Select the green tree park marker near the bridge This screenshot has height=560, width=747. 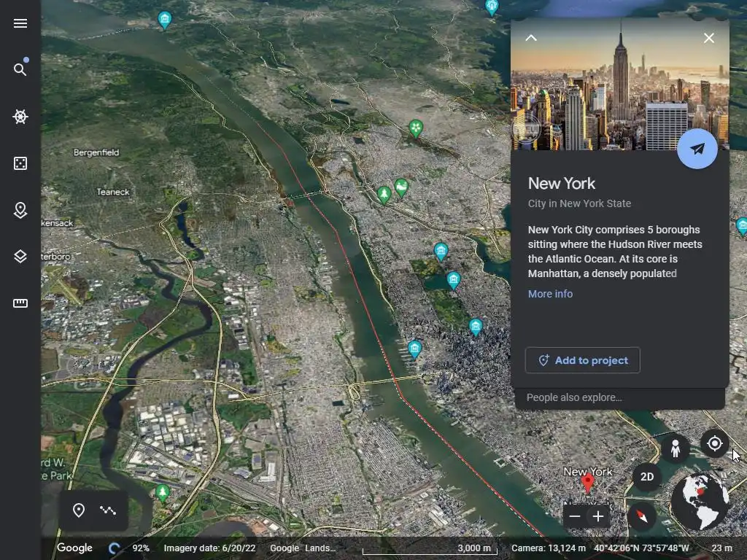pyautogui.click(x=384, y=195)
